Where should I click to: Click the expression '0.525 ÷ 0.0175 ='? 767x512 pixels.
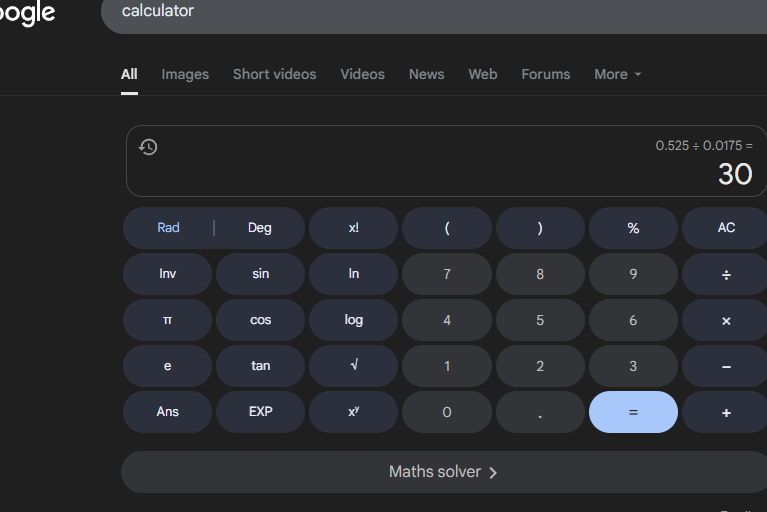(x=704, y=146)
